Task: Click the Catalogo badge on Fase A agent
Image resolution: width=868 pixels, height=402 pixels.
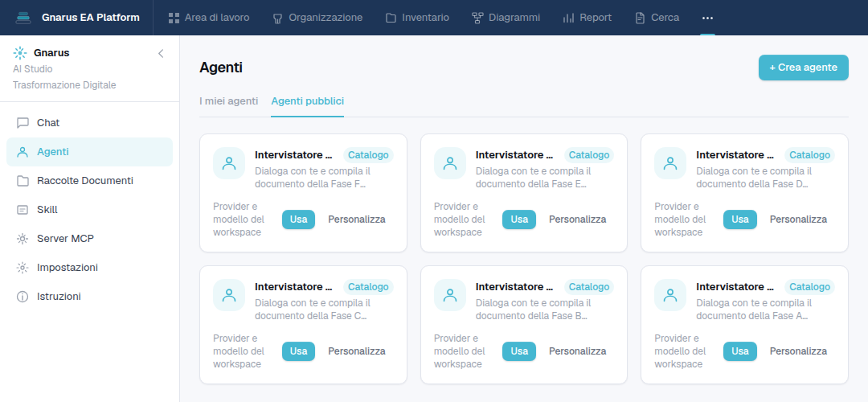Action: tap(810, 287)
